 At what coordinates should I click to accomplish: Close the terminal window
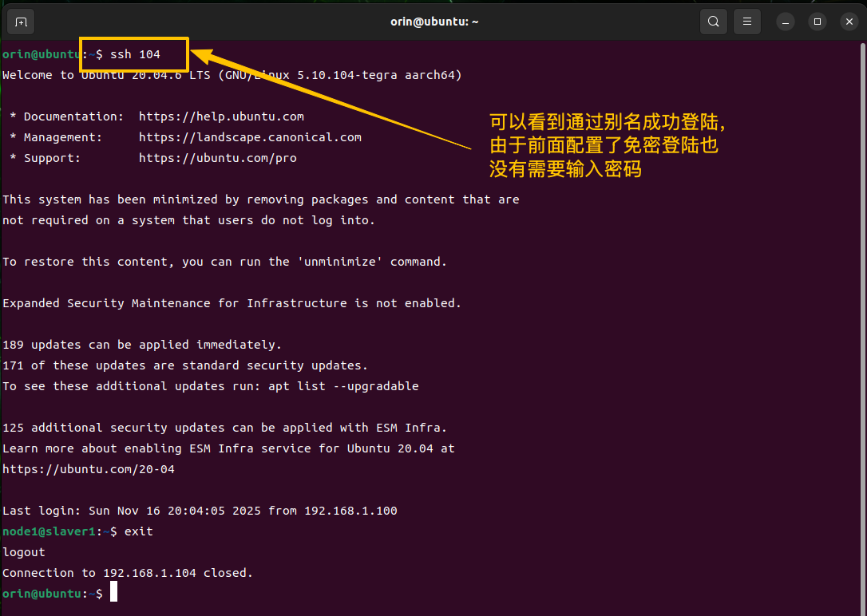(x=849, y=22)
